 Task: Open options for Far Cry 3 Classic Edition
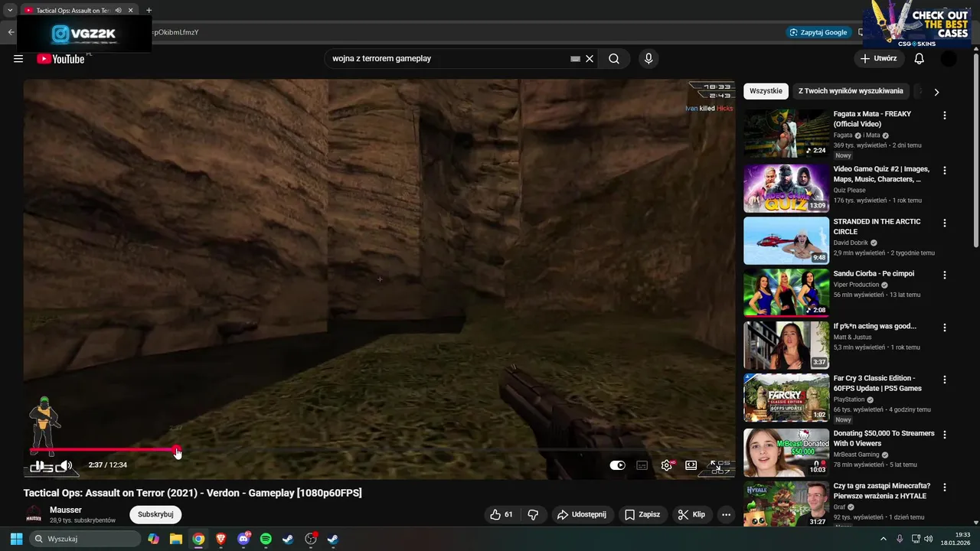944,380
